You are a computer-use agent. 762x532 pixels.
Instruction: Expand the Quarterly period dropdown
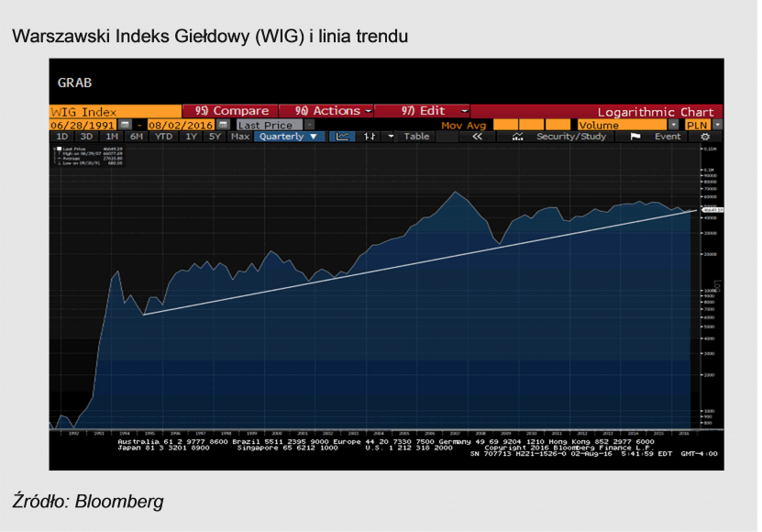pyautogui.click(x=289, y=137)
